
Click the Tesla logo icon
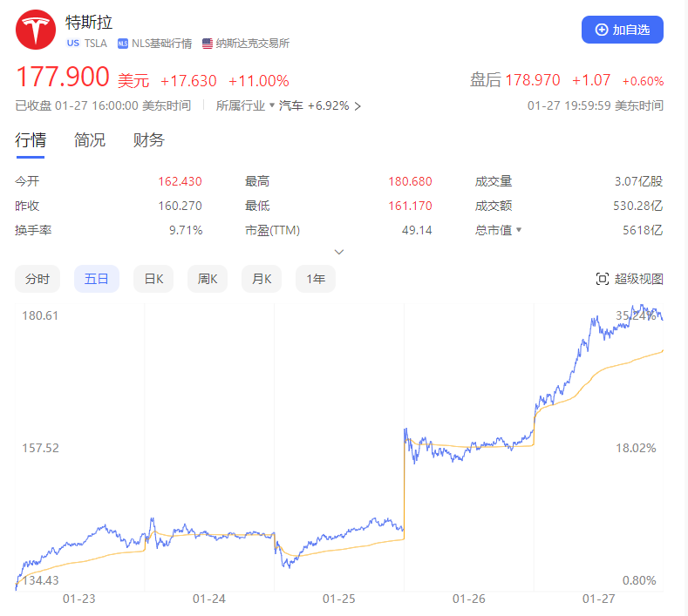pos(36,30)
